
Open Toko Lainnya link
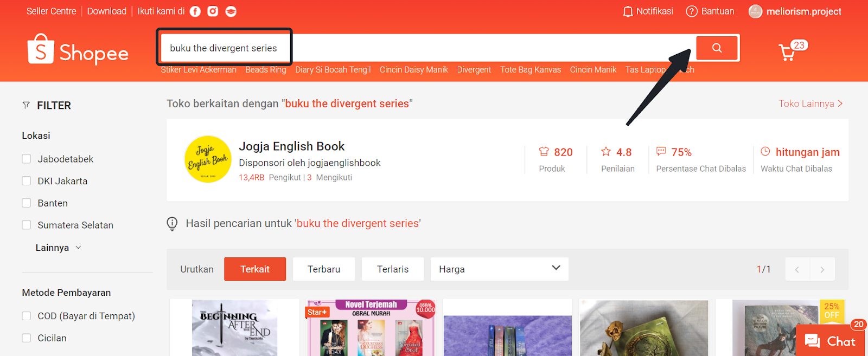[811, 103]
